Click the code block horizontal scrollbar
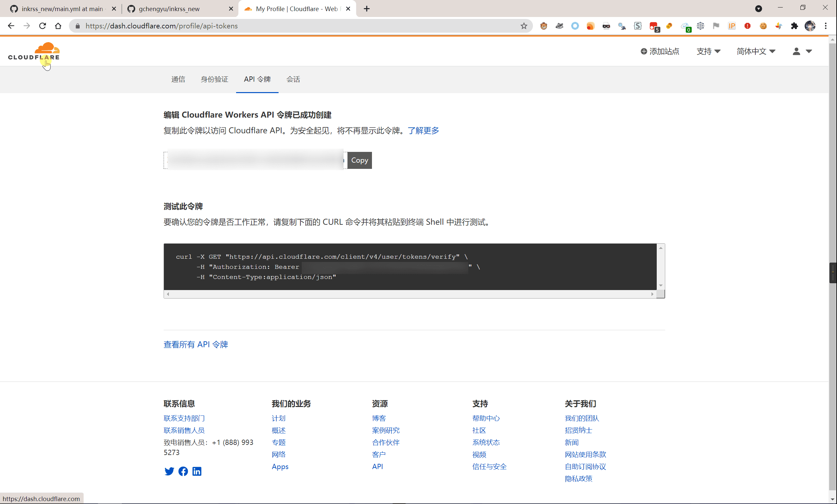This screenshot has width=837, height=504. pos(410,294)
